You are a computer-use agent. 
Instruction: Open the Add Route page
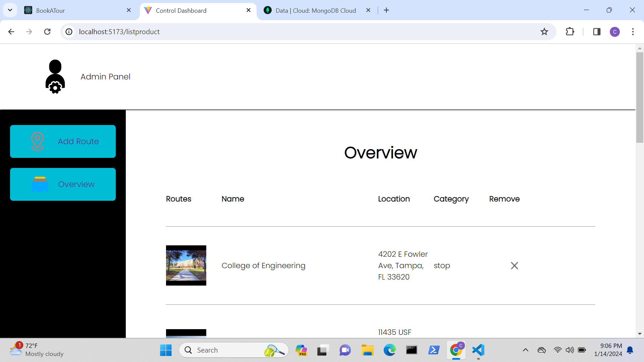tap(63, 141)
